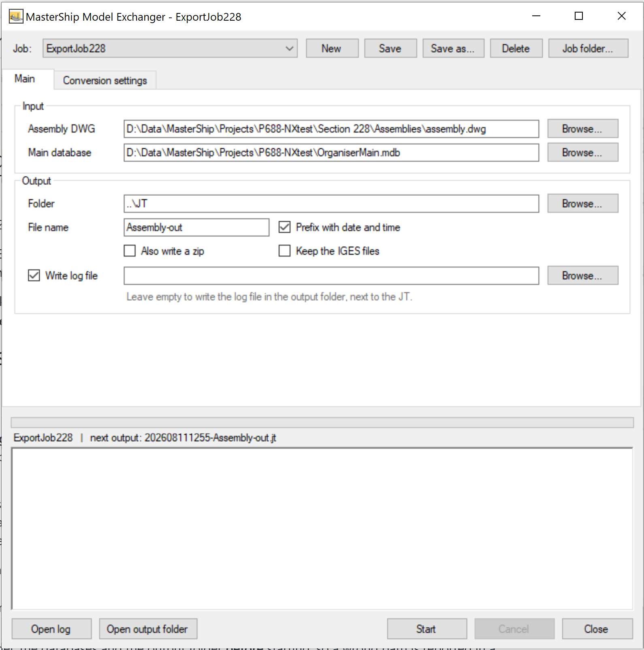Screen dimensions: 644x650
Task: Click the Assembly DWG path field
Action: [x=331, y=129]
